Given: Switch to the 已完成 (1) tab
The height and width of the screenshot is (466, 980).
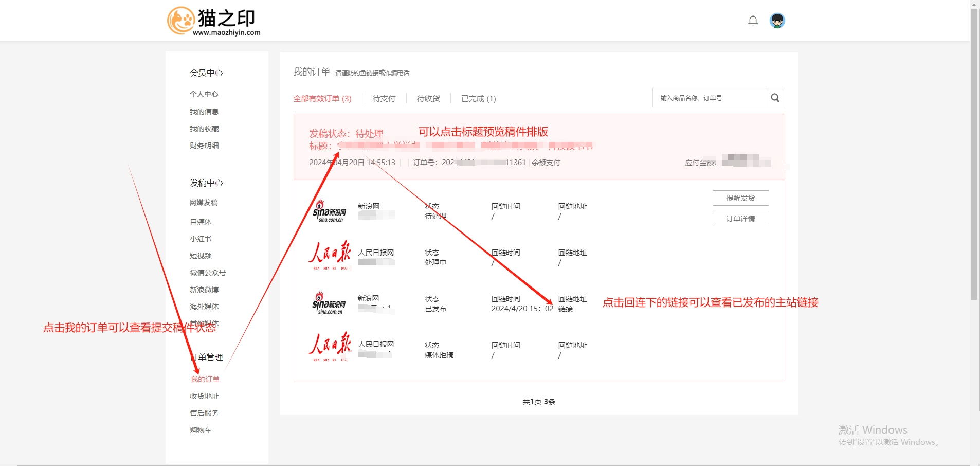Looking at the screenshot, I should click(479, 99).
